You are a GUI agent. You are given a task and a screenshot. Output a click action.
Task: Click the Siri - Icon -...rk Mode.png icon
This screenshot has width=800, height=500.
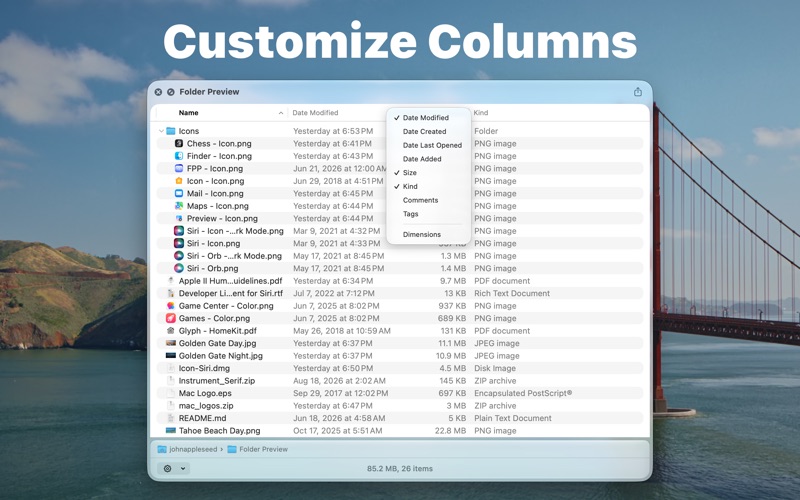179,231
